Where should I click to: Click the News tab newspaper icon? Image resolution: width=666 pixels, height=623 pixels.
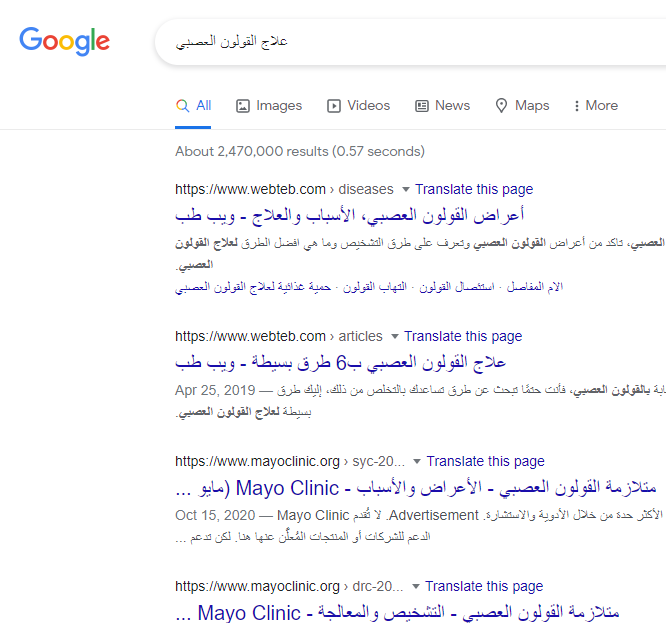pyautogui.click(x=422, y=106)
